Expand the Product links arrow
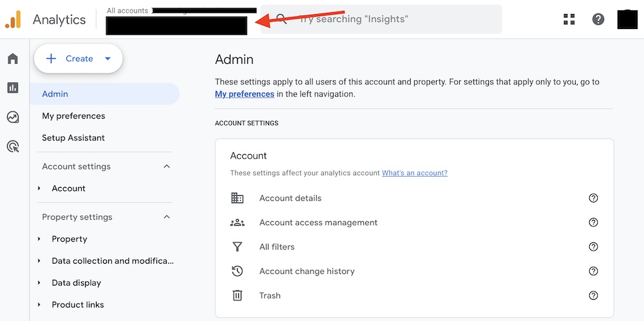The width and height of the screenshot is (644, 321). 39,304
